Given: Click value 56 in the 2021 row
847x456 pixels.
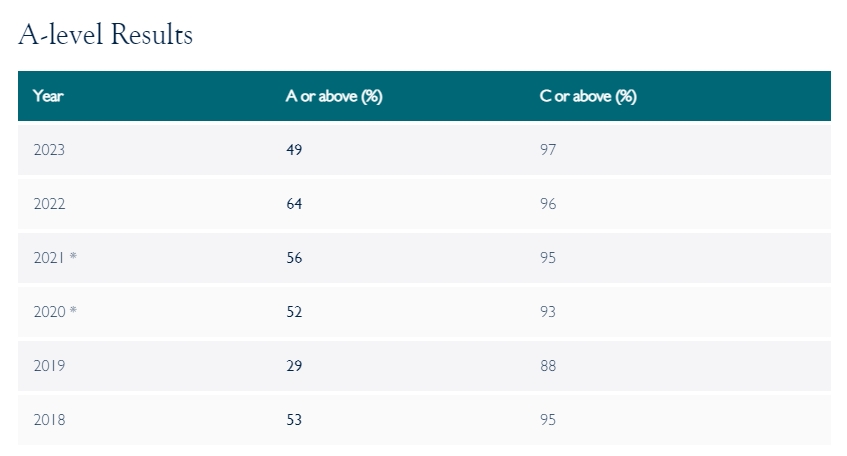Looking at the screenshot, I should pyautogui.click(x=294, y=258).
